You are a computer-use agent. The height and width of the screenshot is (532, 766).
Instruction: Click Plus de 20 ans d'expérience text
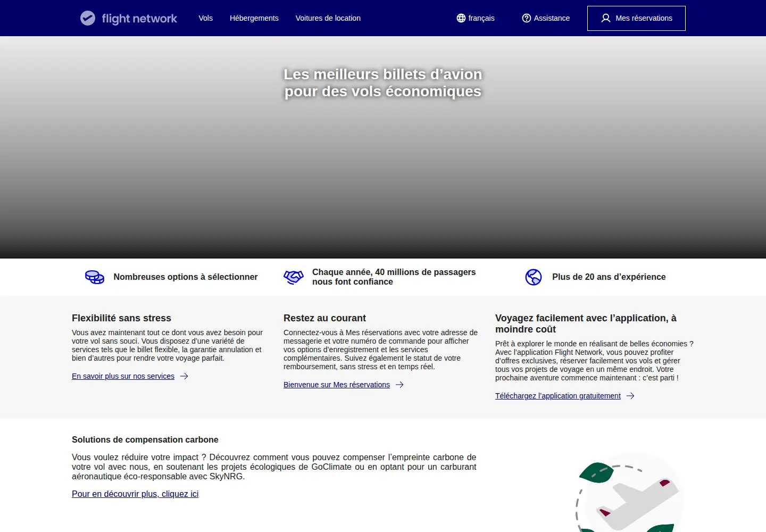click(x=609, y=277)
